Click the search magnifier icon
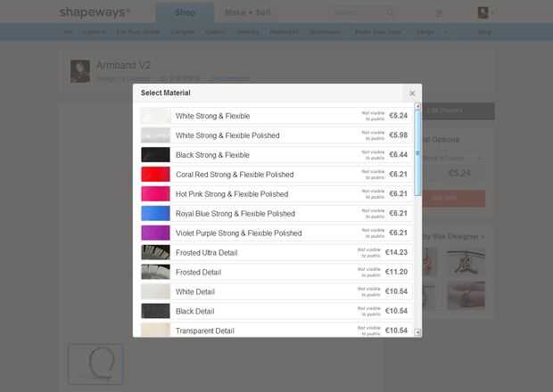This screenshot has height=392, width=553. (x=390, y=12)
